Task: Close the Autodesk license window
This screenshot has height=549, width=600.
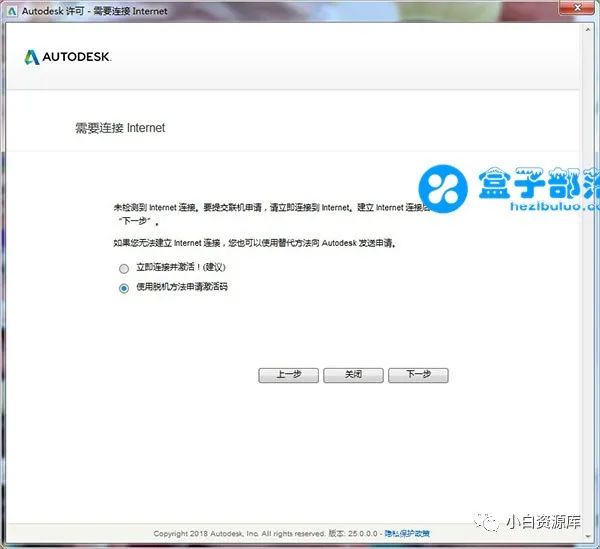Action: [577, 7]
